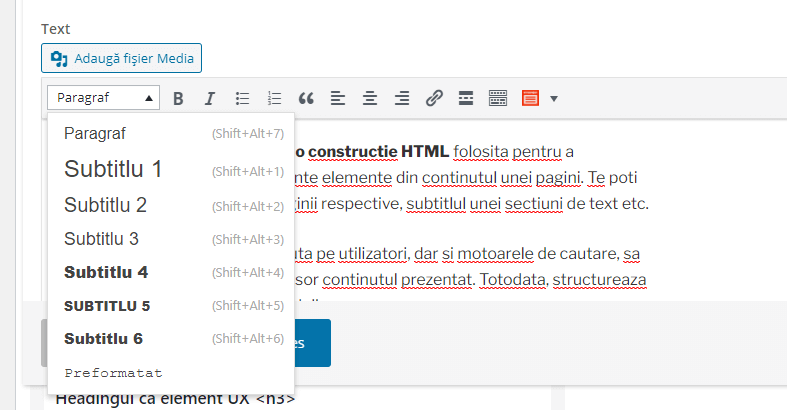Select Subtitlu 5 heading style
The width and height of the screenshot is (787, 410).
(x=107, y=305)
